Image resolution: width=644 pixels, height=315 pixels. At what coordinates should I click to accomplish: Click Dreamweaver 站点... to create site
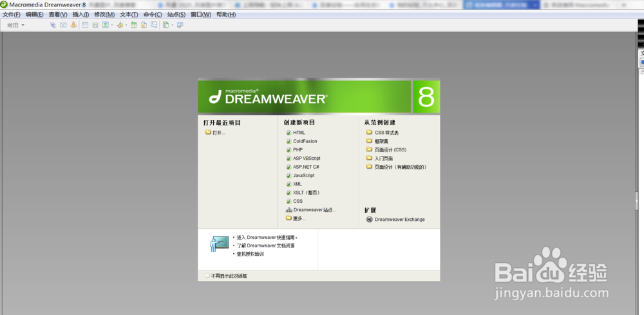tap(311, 210)
